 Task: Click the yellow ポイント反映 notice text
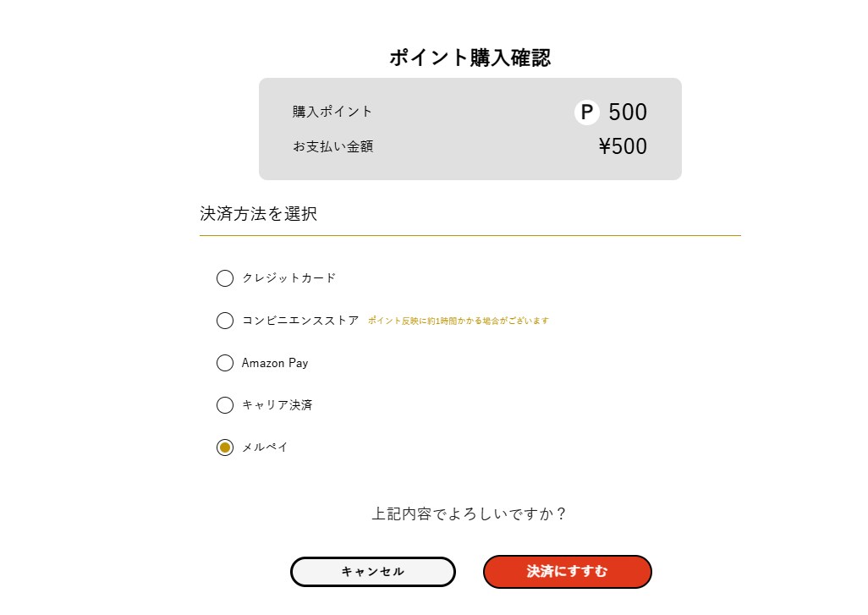[x=459, y=321]
